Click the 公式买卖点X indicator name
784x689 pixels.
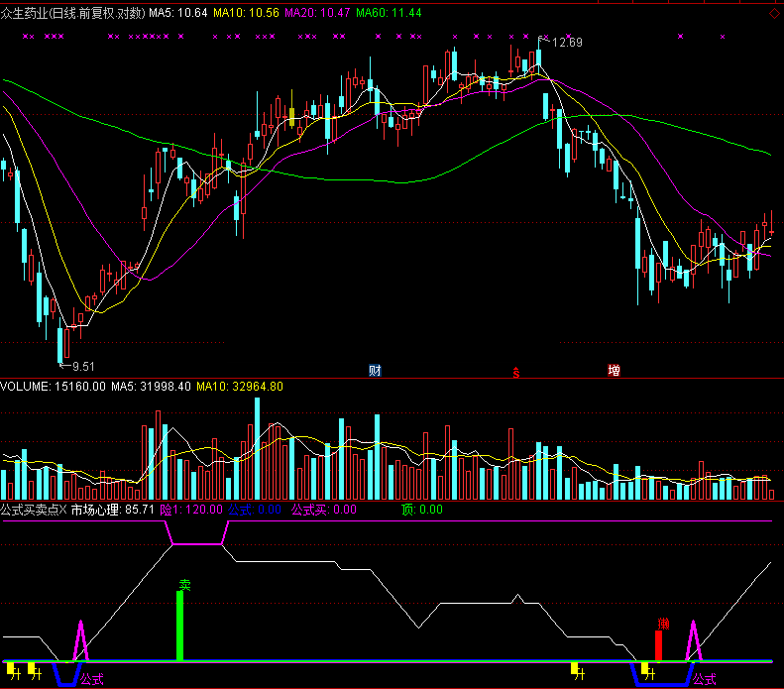coord(34,510)
